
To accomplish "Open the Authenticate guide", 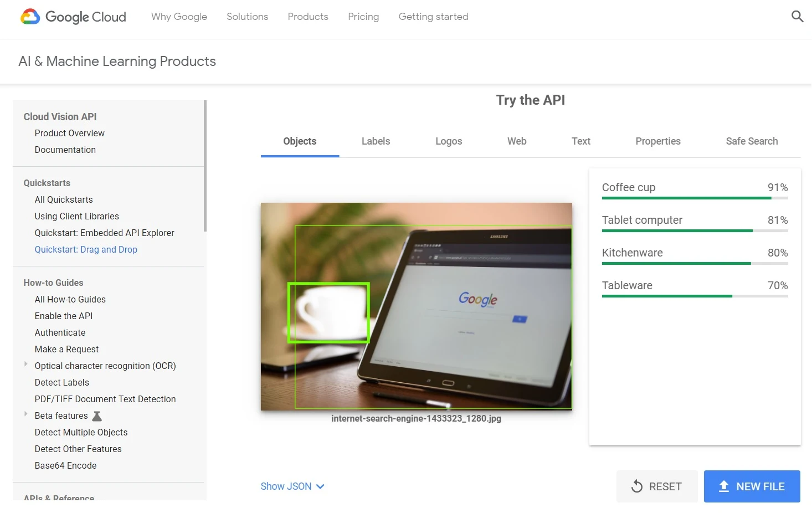I will tap(60, 332).
